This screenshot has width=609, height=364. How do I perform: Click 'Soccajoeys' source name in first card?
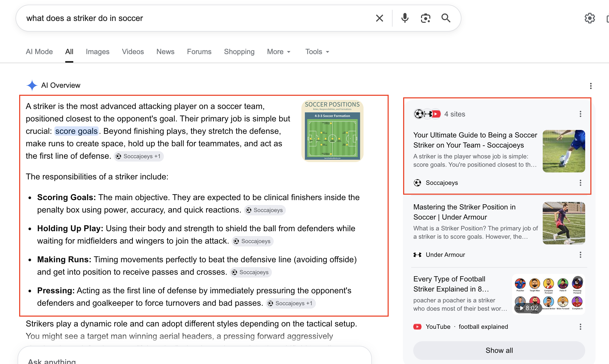click(442, 183)
